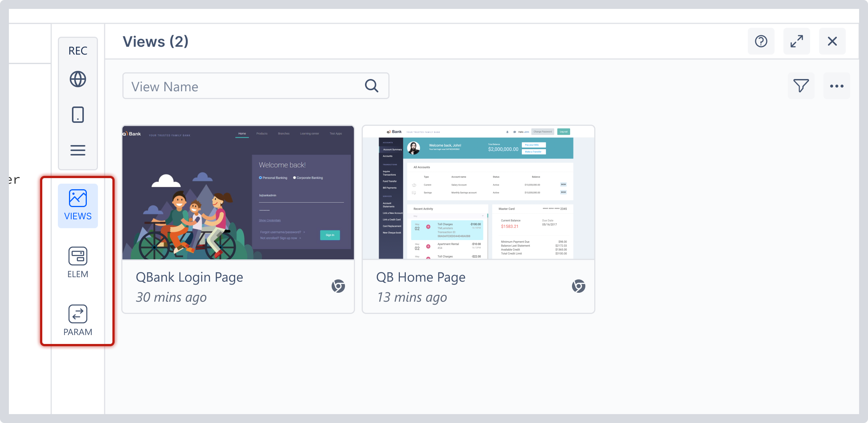Open the three-dots more options menu
The height and width of the screenshot is (423, 868).
click(x=837, y=86)
